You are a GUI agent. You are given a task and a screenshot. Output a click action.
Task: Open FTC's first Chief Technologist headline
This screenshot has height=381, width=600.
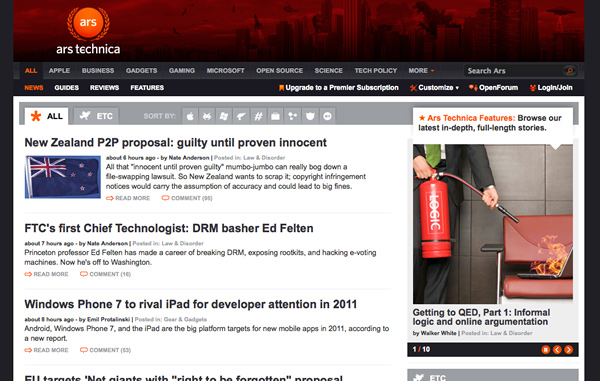(169, 228)
